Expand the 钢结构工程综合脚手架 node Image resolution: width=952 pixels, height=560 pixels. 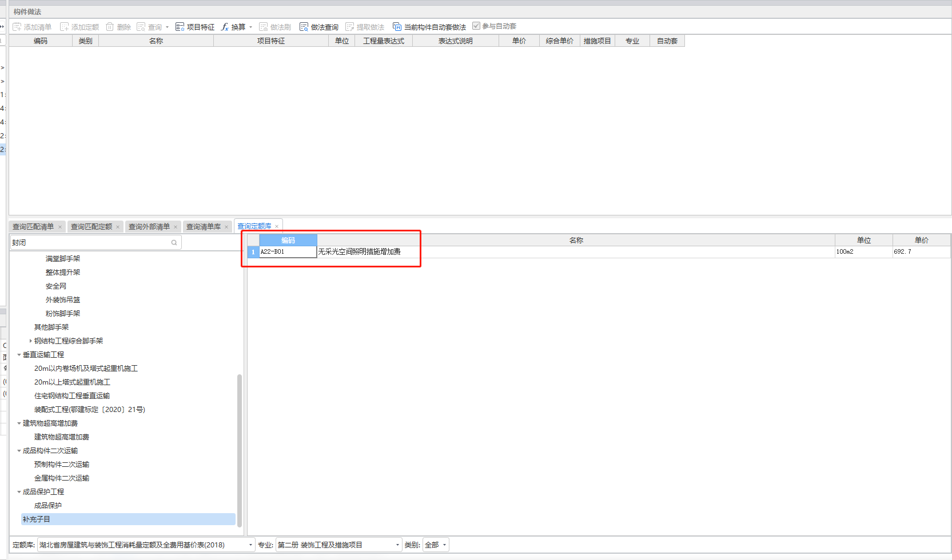pyautogui.click(x=30, y=341)
